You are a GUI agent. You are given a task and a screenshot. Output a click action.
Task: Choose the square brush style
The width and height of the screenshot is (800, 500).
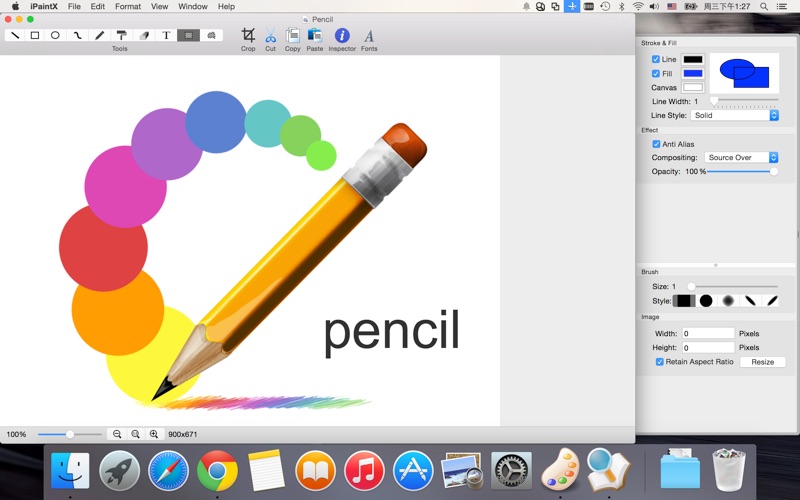(x=684, y=301)
